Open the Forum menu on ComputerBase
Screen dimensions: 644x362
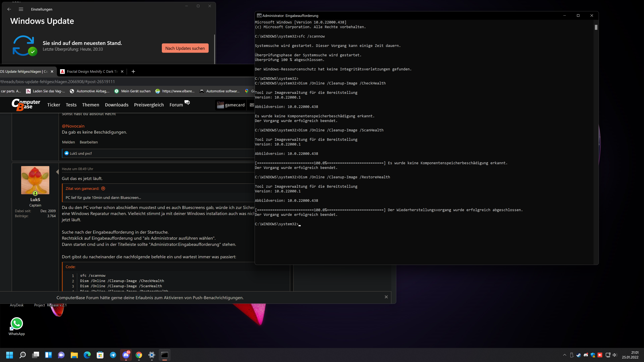tap(176, 105)
